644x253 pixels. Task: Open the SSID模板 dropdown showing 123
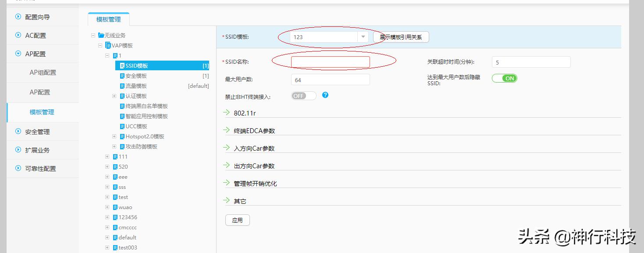tap(363, 37)
